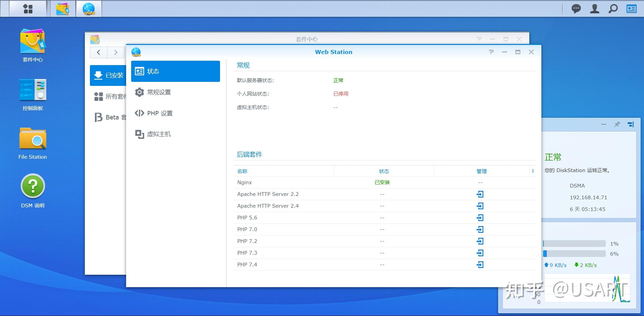Click the IP address 192.168.14.71

coord(588,198)
